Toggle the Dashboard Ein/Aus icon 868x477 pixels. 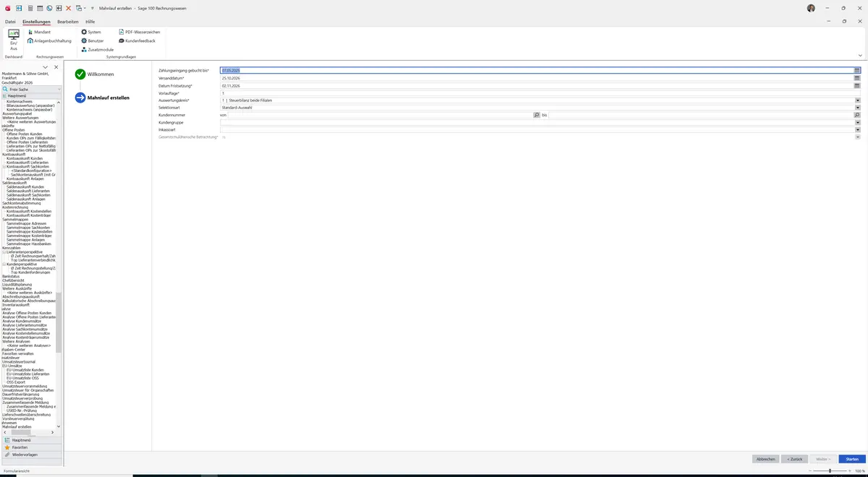(14, 40)
